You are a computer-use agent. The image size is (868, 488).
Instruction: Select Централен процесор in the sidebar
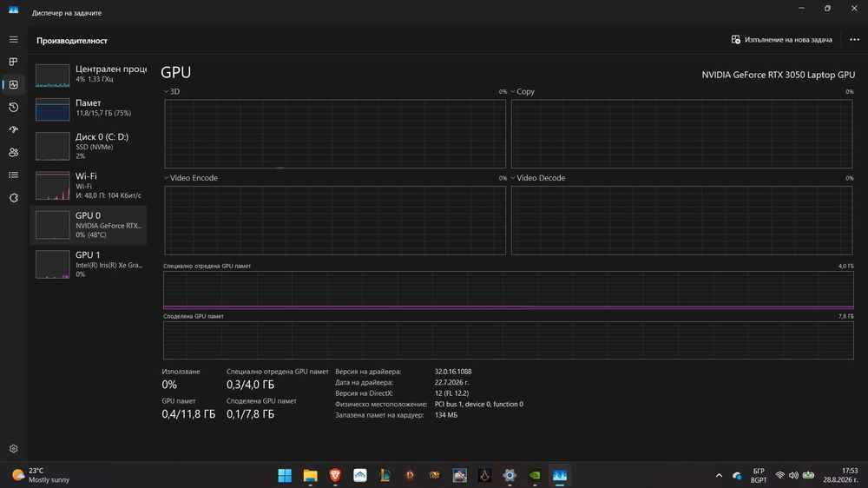point(89,74)
